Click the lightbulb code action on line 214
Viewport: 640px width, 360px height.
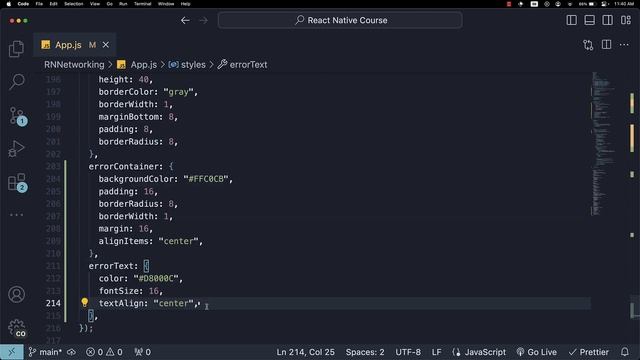tap(84, 302)
